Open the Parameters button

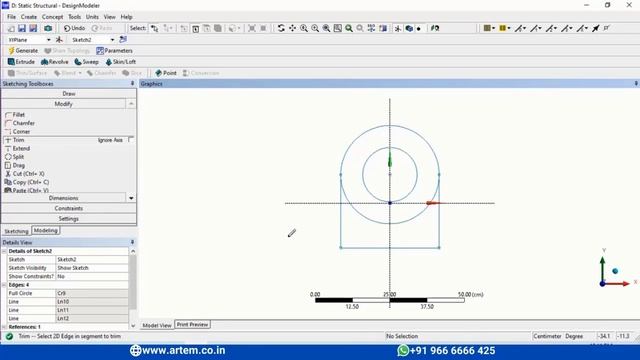coord(114,51)
